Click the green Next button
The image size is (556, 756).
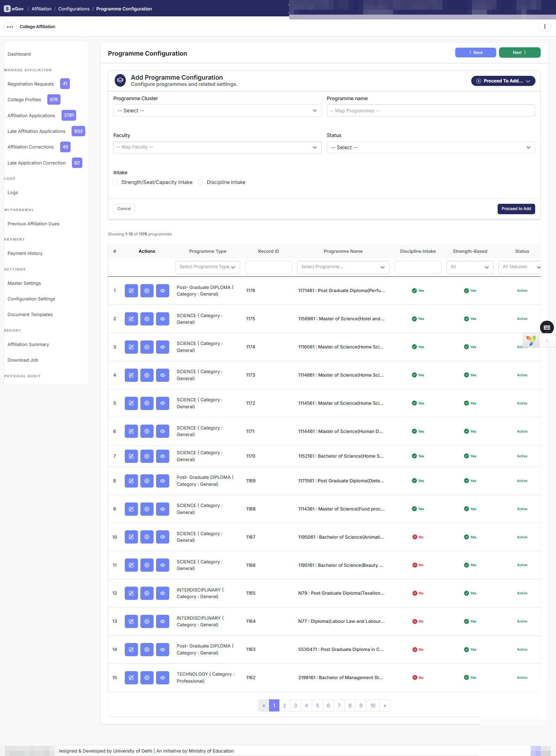[x=520, y=53]
